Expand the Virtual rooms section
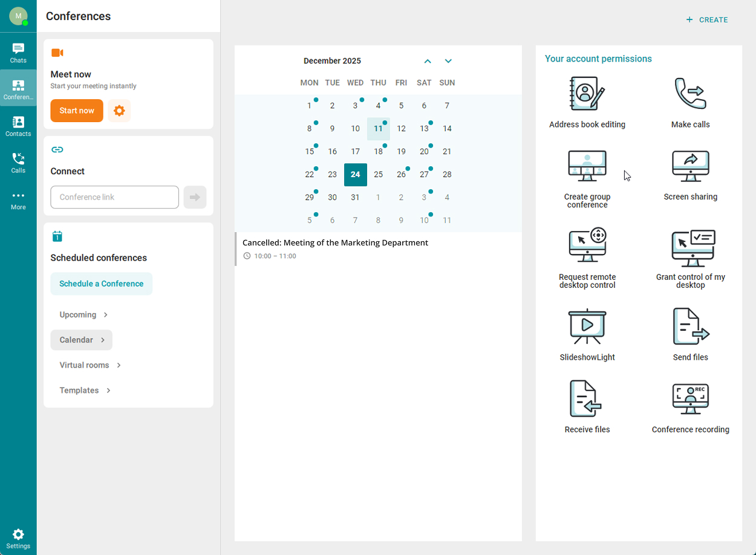The height and width of the screenshot is (555, 756). click(x=90, y=365)
